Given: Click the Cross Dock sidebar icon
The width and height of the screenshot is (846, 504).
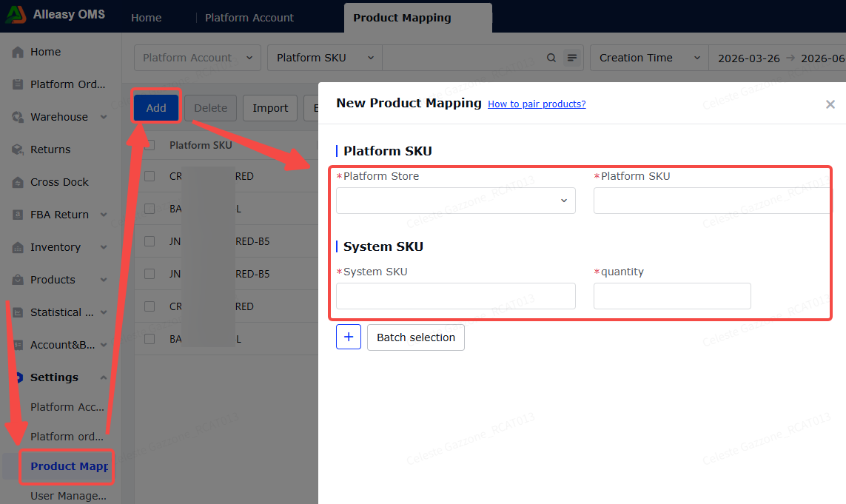Looking at the screenshot, I should 18,182.
